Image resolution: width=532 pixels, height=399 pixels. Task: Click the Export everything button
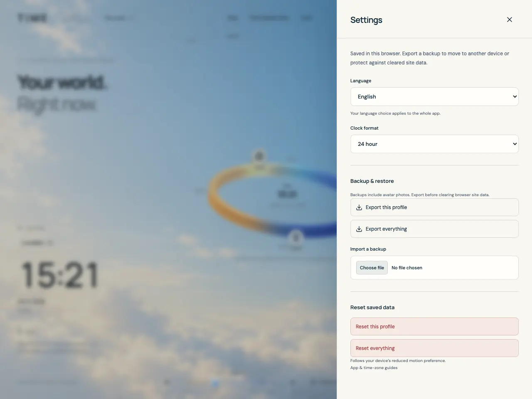[x=434, y=229]
